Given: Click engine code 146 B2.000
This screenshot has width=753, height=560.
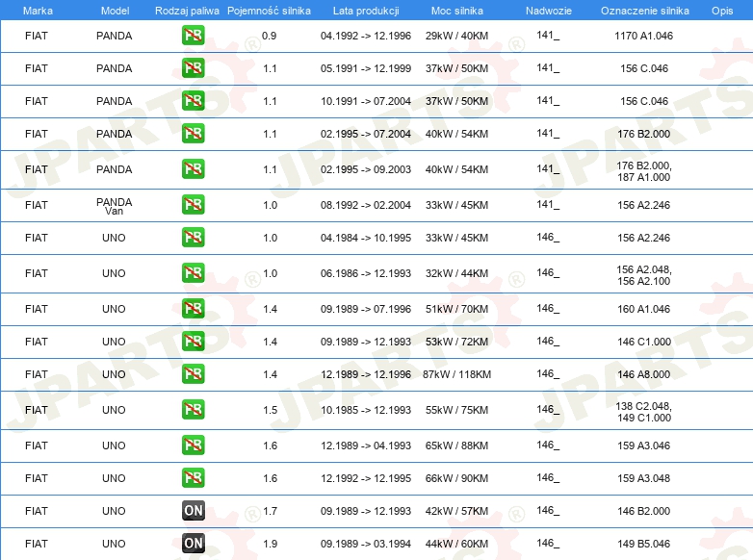Looking at the screenshot, I should [x=643, y=511].
